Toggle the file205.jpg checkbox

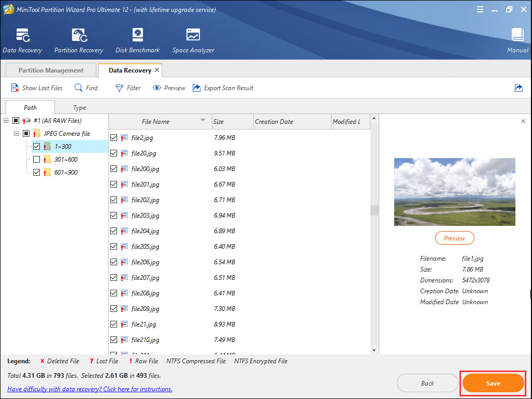point(114,247)
